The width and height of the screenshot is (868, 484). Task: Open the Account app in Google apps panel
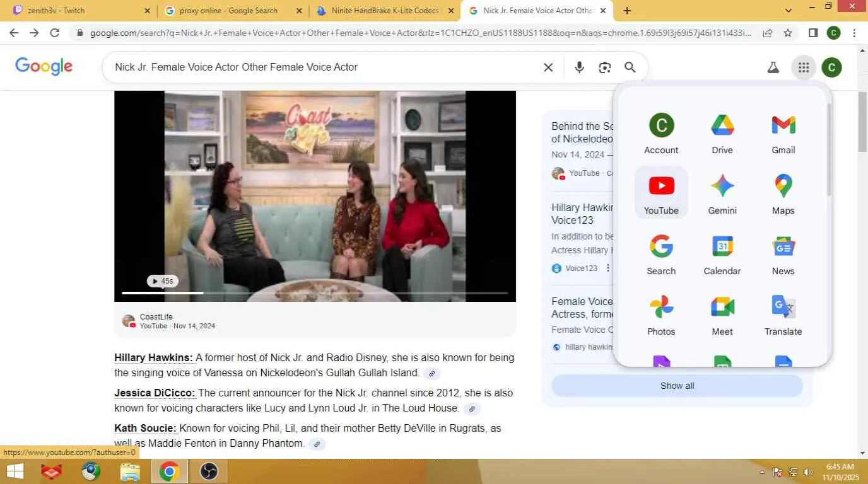coord(661,133)
